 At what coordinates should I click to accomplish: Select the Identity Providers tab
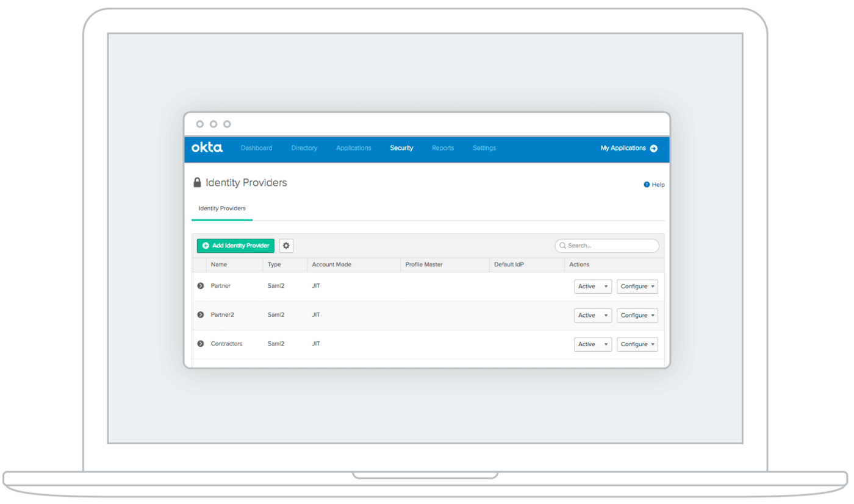(x=222, y=208)
